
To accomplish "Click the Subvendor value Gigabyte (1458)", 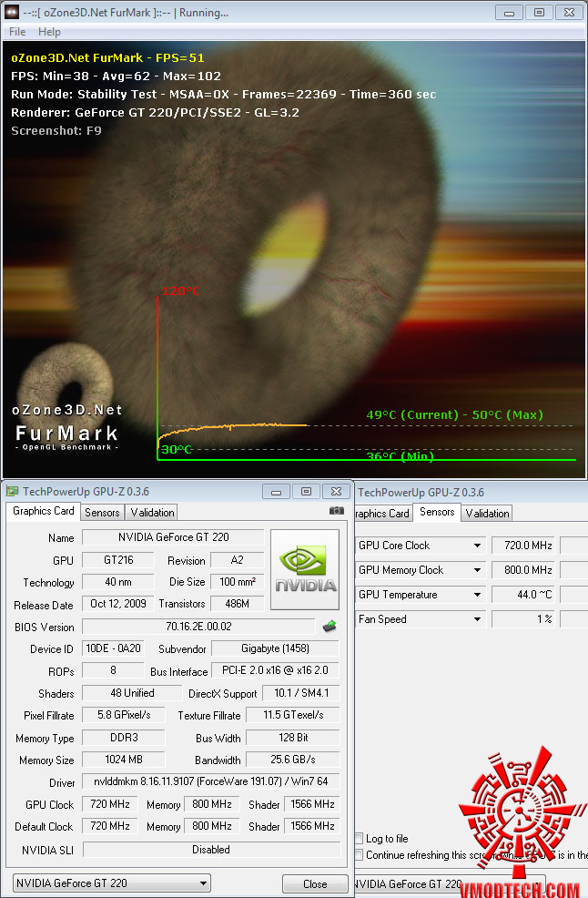I will click(276, 648).
